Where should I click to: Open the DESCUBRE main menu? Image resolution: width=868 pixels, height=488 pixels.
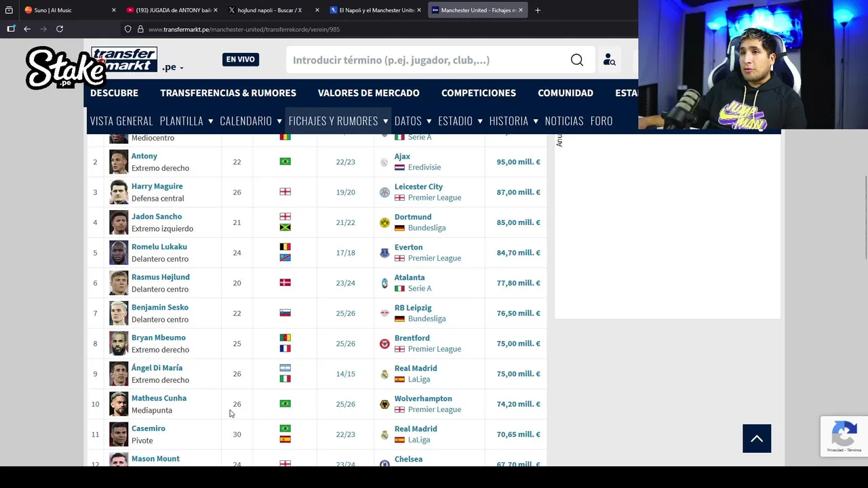(114, 93)
